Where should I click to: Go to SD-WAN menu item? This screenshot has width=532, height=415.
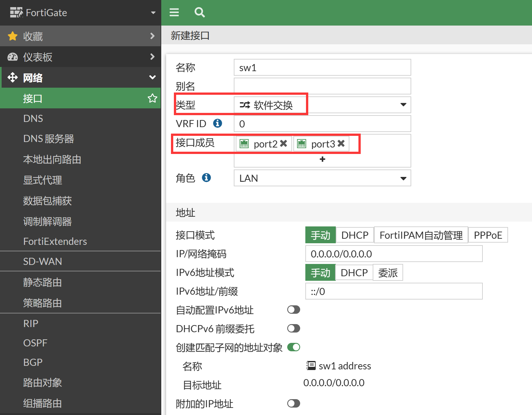pyautogui.click(x=42, y=261)
